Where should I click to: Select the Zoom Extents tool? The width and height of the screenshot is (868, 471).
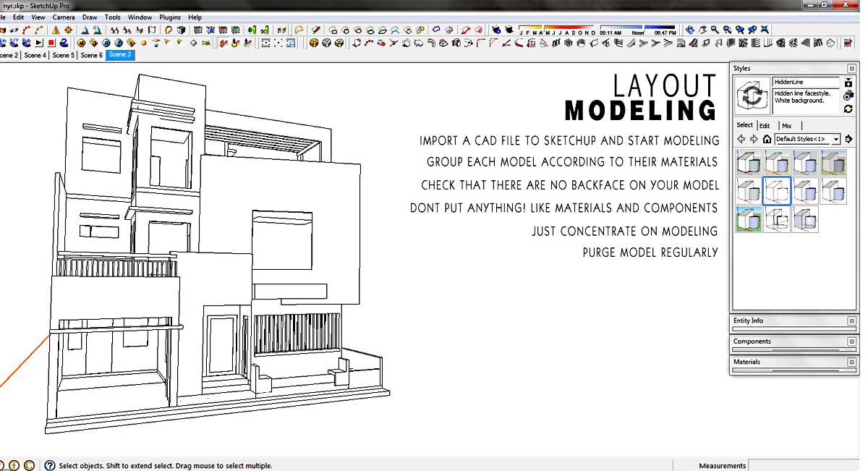pyautogui.click(x=765, y=30)
